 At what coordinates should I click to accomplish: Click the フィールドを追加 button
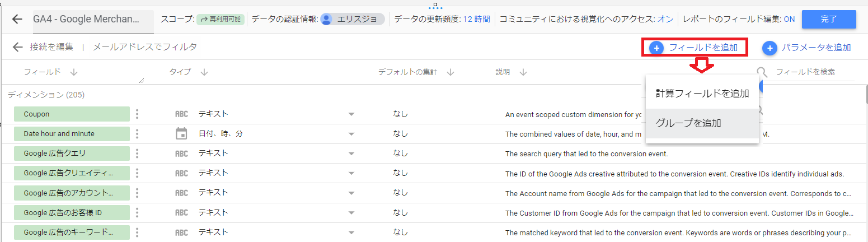pos(695,48)
